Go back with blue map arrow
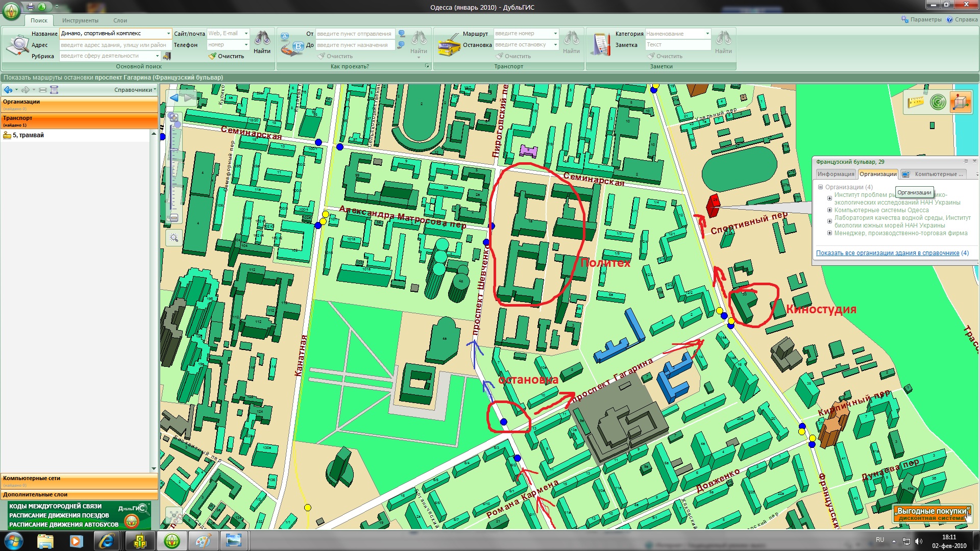Image resolution: width=980 pixels, height=551 pixels. point(174,98)
